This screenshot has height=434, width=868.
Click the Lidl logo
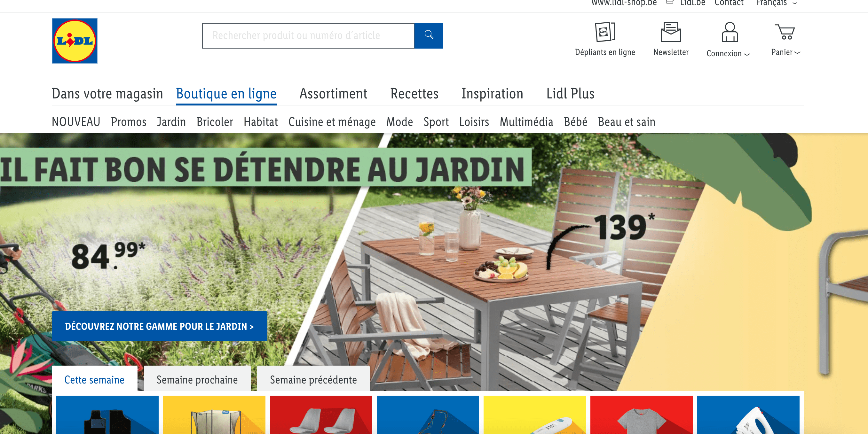[x=75, y=41]
